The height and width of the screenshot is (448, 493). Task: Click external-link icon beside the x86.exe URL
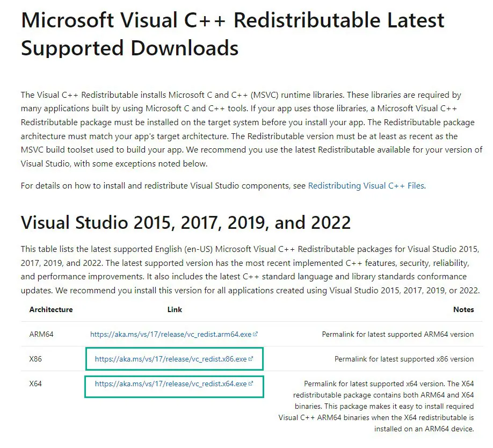click(x=251, y=359)
